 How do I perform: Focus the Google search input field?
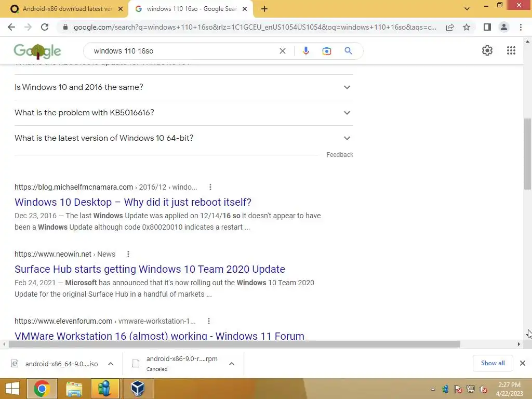click(183, 51)
